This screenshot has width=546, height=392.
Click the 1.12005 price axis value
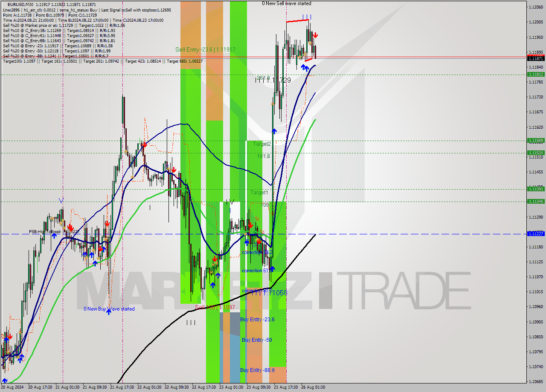(536, 22)
